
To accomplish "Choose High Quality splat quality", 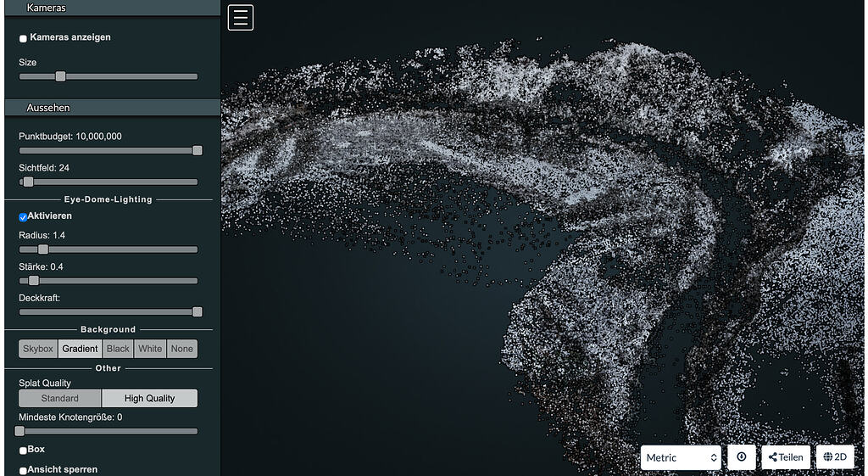I will click(149, 399).
